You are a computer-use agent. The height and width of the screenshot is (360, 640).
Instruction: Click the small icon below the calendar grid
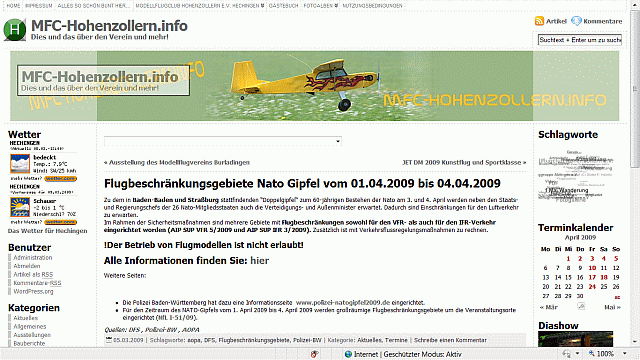coord(581,306)
